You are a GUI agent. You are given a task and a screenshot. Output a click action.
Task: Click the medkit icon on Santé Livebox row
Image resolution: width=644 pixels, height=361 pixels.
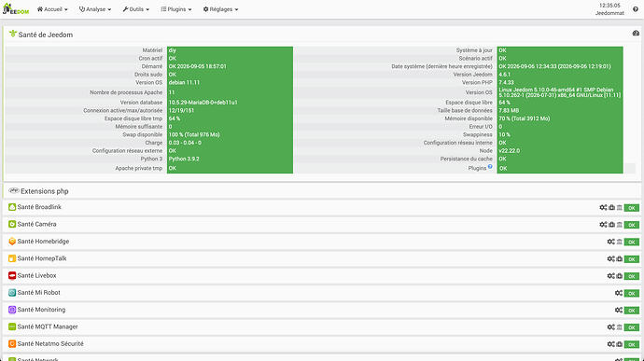click(x=620, y=276)
